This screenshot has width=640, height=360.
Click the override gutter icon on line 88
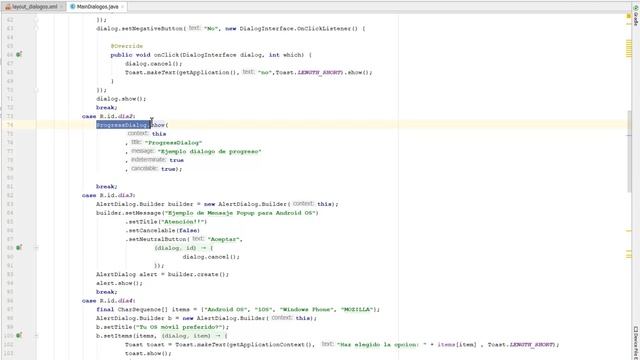point(19,248)
